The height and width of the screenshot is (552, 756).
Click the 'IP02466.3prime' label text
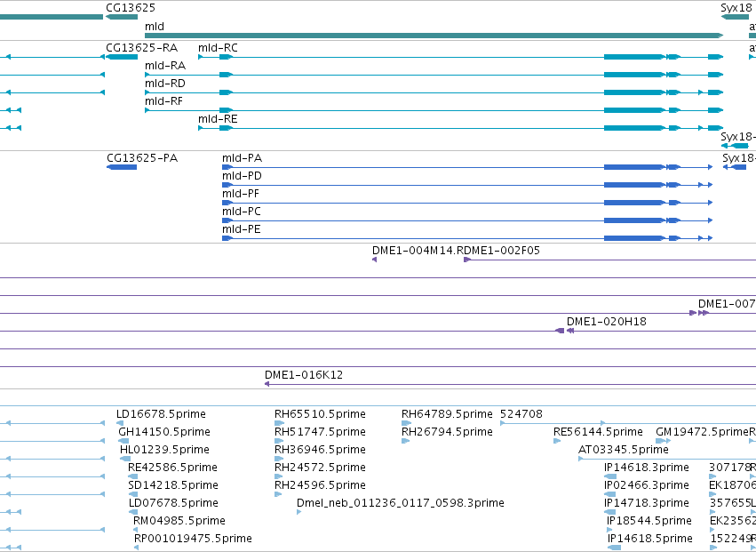click(x=647, y=485)
